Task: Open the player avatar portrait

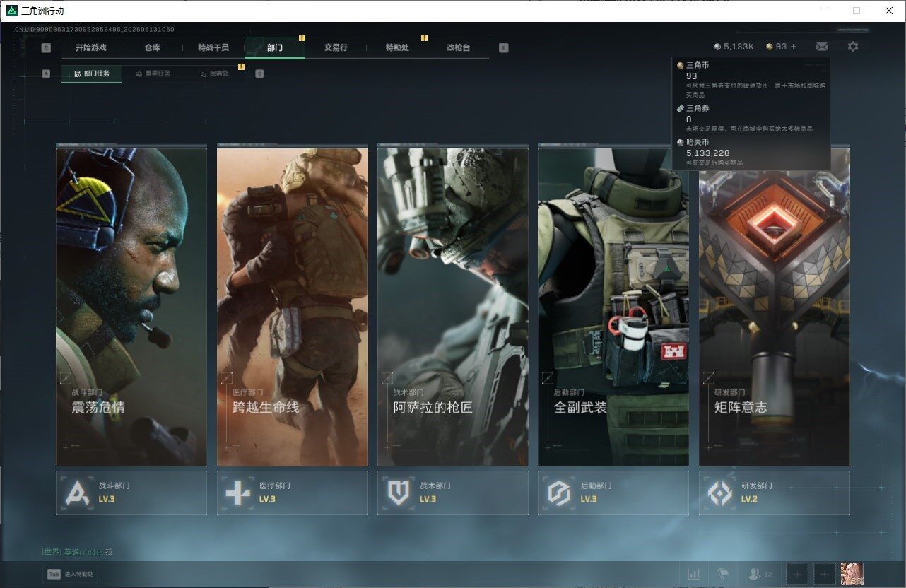Action: coord(852,574)
